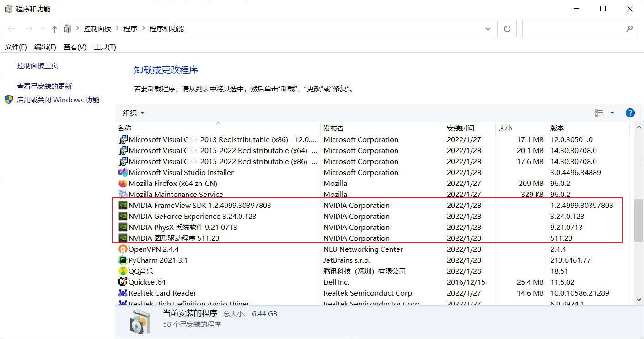Select the OpenVPN 2.4.4 icon
Viewport: 644px width, 339px height.
[123, 249]
